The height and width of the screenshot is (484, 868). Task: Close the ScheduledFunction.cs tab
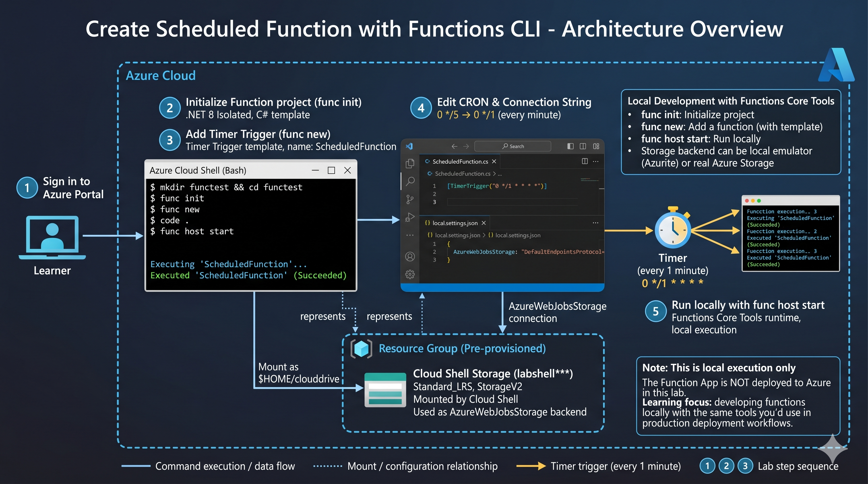494,162
